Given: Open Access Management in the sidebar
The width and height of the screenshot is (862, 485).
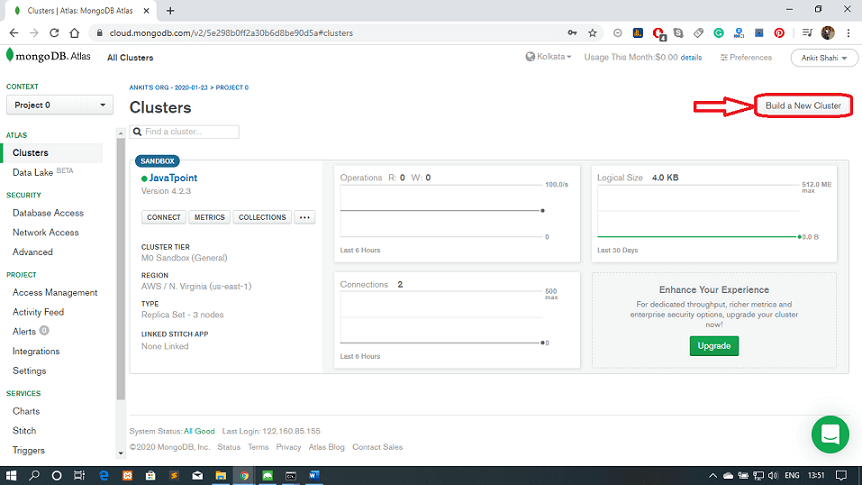Looking at the screenshot, I should (x=54, y=293).
